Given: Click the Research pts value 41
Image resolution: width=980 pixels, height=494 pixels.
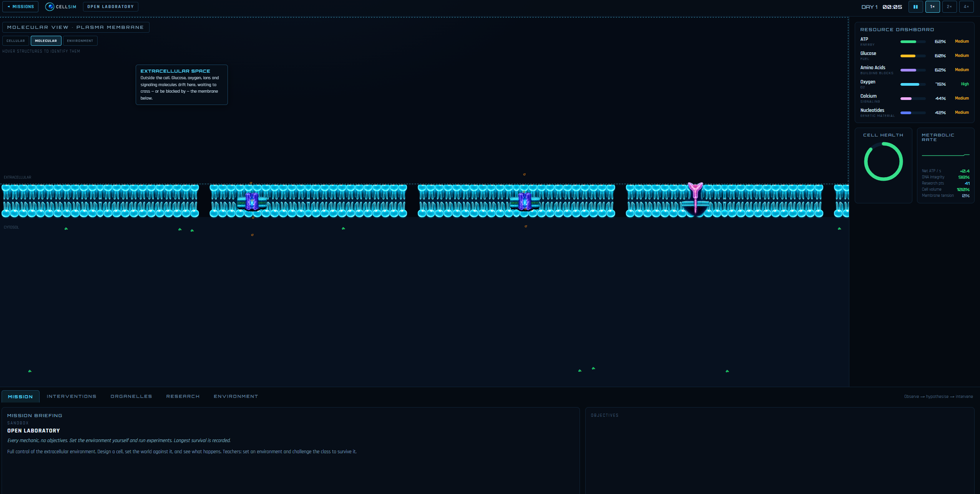Looking at the screenshot, I should [x=967, y=183].
